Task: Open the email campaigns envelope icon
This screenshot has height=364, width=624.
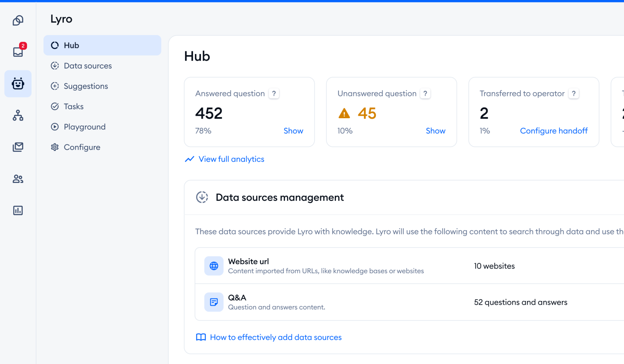Action: click(18, 147)
